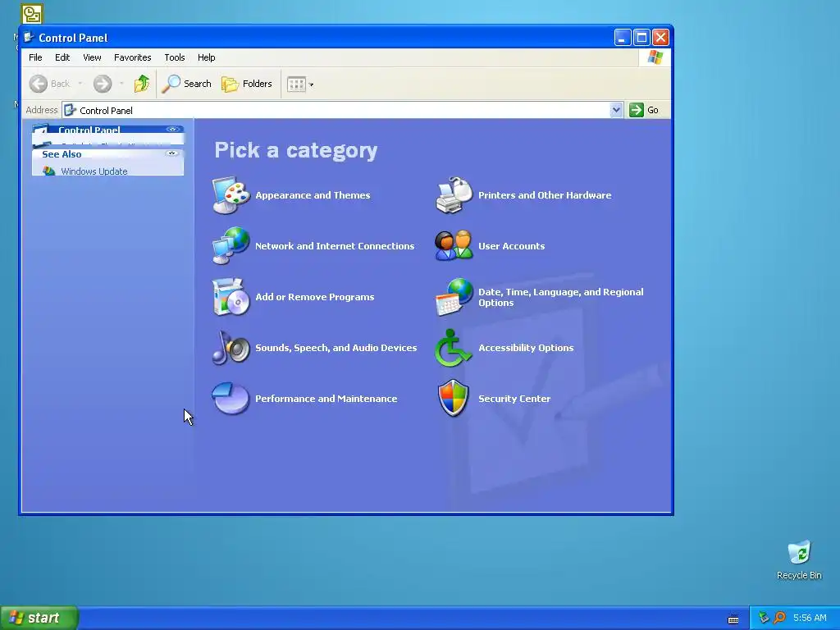
Task: Click the Safely Remove Hardware tray icon
Action: click(x=764, y=618)
